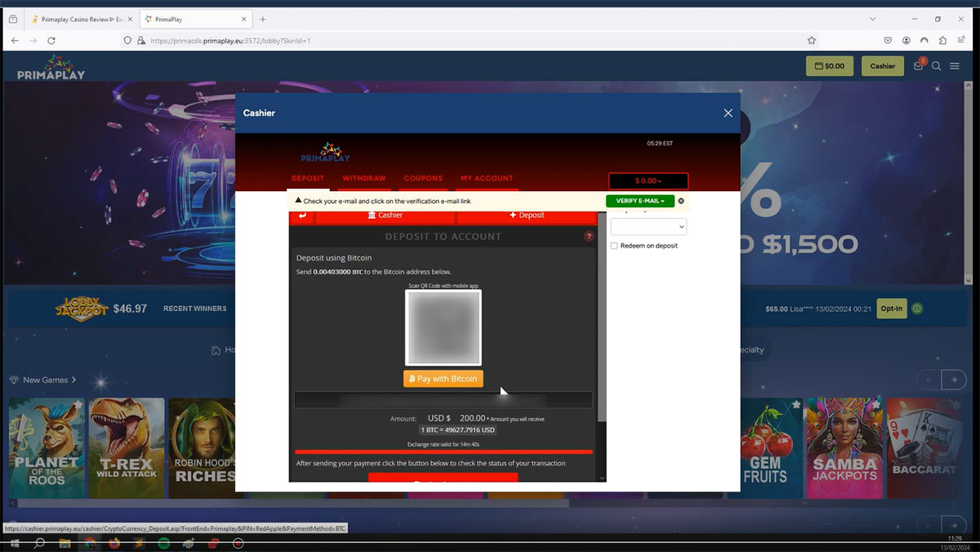
Task: Click the New Games carousel next arrow
Action: coord(953,379)
